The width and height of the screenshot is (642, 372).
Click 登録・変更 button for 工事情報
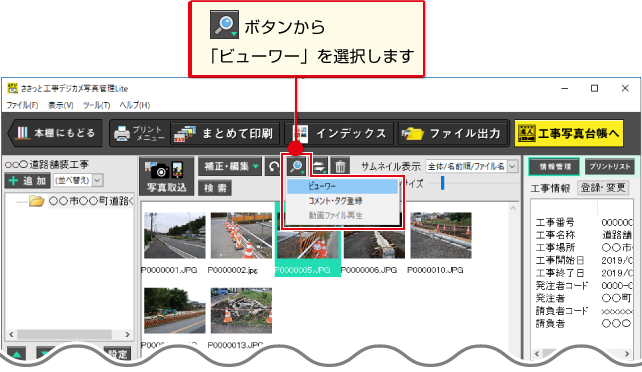(x=603, y=188)
